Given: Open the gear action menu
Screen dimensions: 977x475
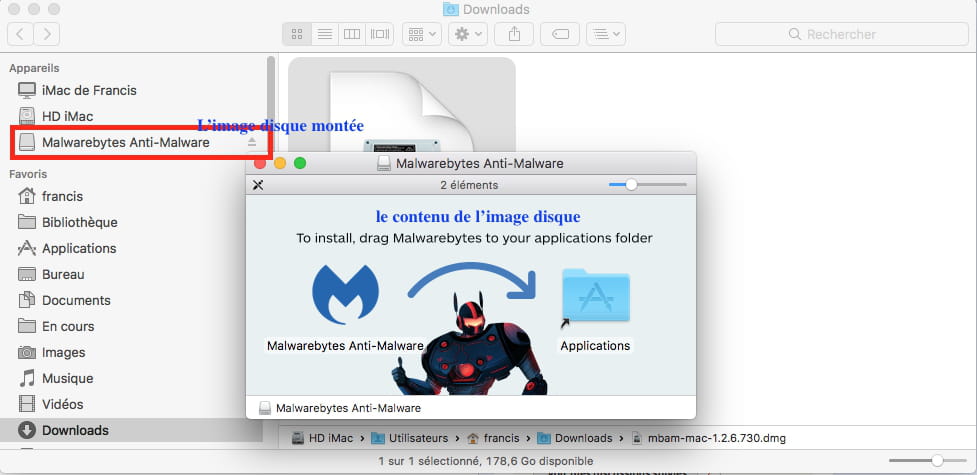Looking at the screenshot, I should tap(468, 34).
